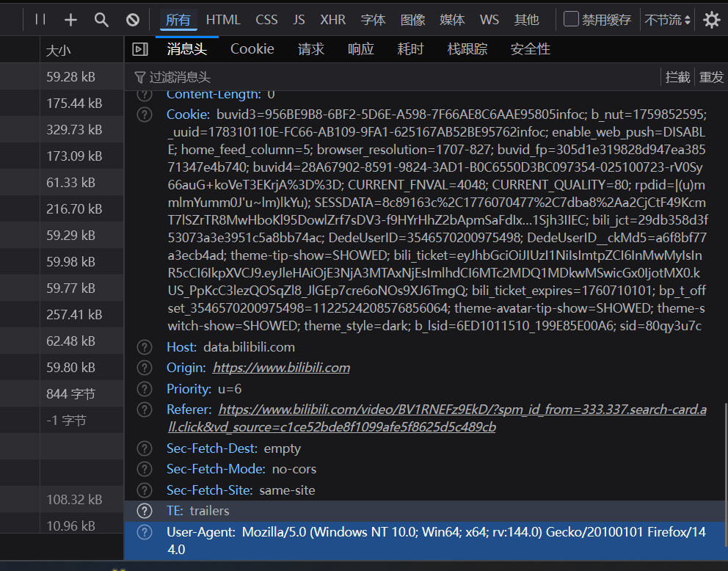Collapse the request list panel toggle icon
The width and height of the screenshot is (728, 571).
coord(139,49)
